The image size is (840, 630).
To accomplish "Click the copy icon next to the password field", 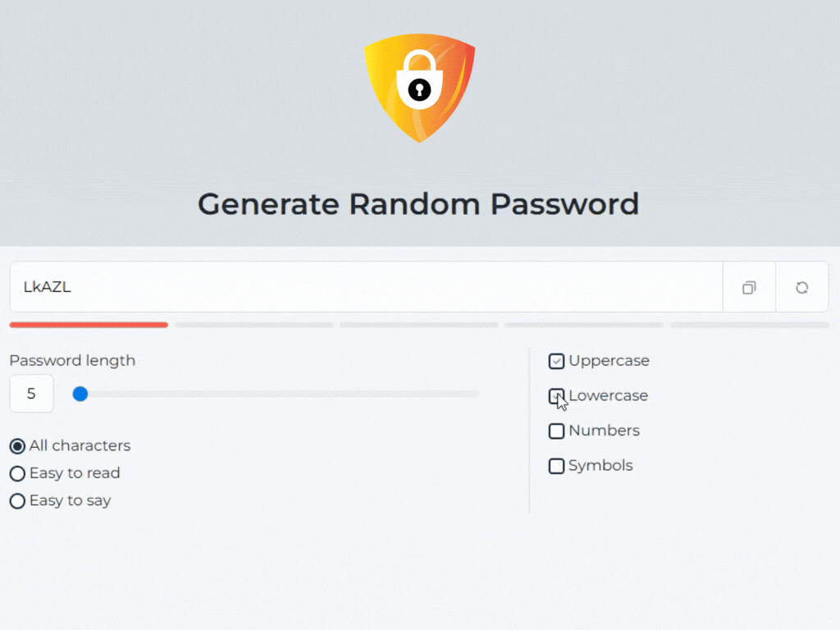I will [748, 287].
